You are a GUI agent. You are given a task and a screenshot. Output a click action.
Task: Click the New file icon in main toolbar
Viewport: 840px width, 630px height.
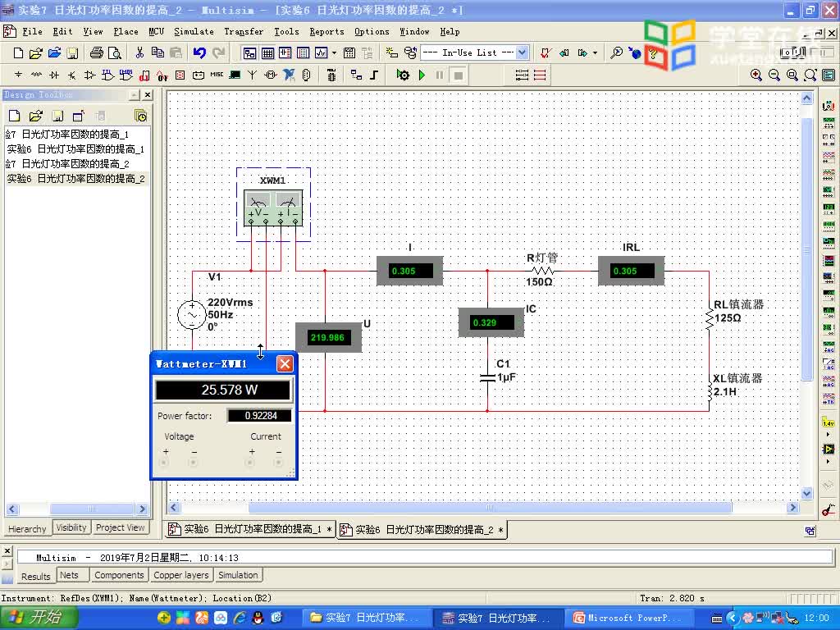[x=18, y=52]
